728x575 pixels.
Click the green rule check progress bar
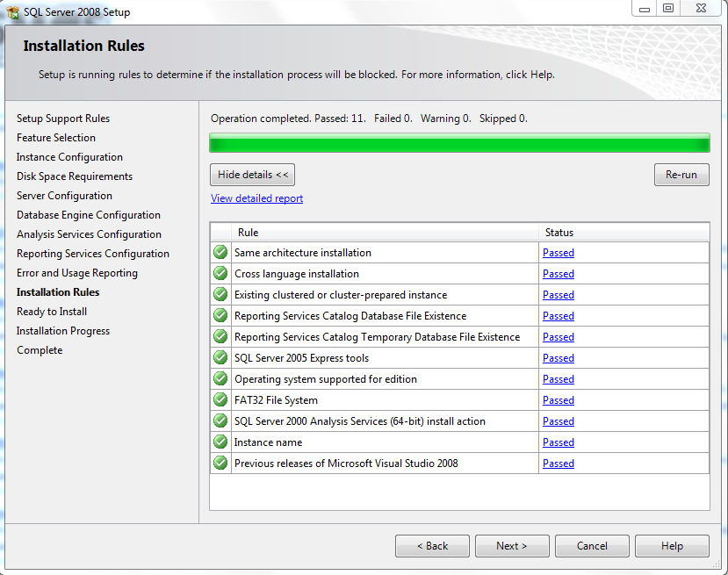tap(459, 143)
